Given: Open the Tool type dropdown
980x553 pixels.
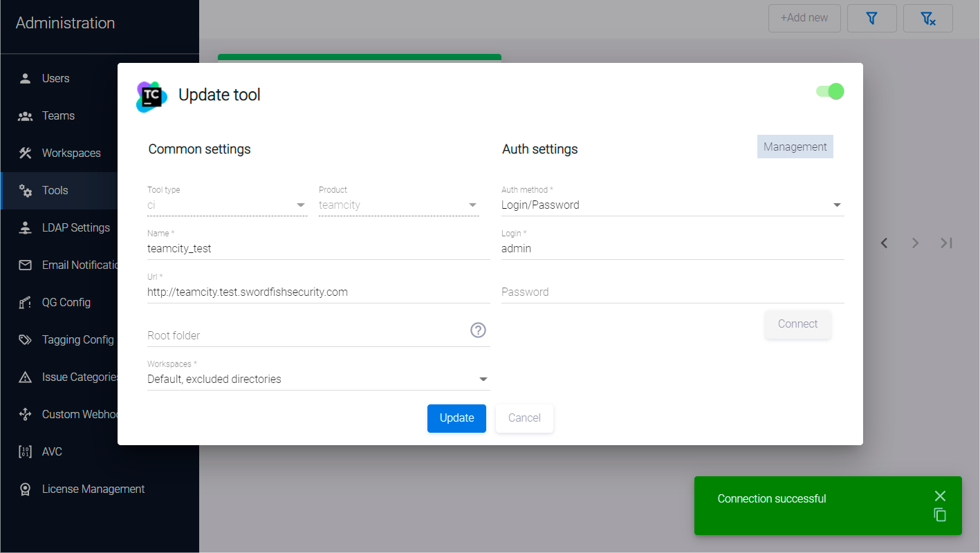Looking at the screenshot, I should point(301,205).
